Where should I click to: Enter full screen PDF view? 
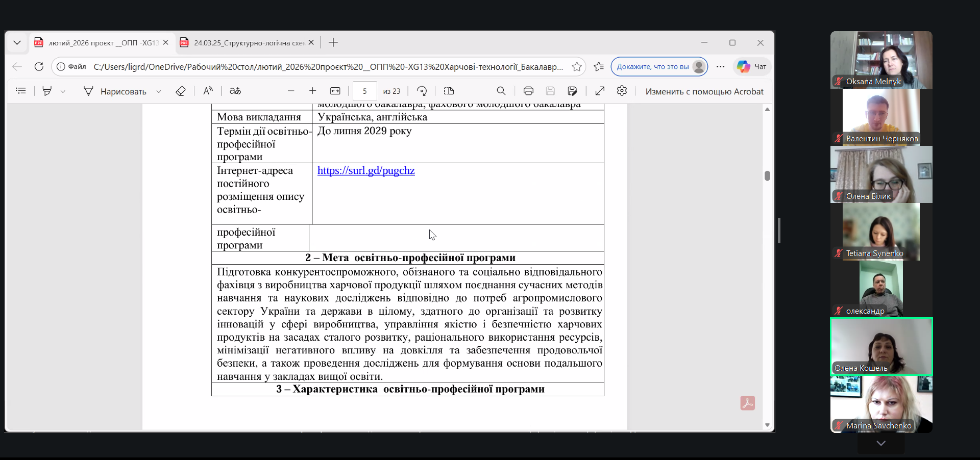pyautogui.click(x=600, y=91)
